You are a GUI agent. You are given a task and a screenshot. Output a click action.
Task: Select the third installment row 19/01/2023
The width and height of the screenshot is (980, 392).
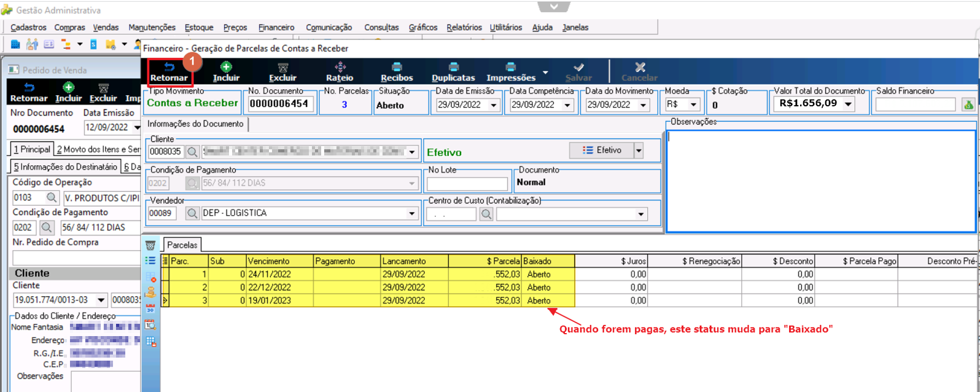(368, 300)
